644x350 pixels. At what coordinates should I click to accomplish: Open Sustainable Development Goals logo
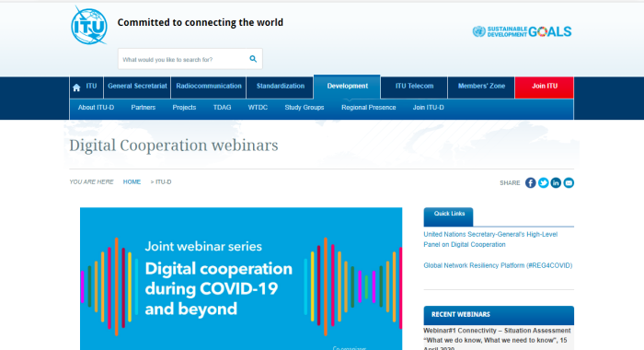coord(522,31)
